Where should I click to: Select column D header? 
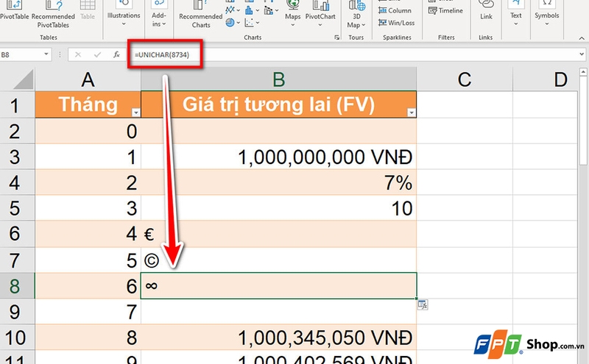(x=545, y=79)
